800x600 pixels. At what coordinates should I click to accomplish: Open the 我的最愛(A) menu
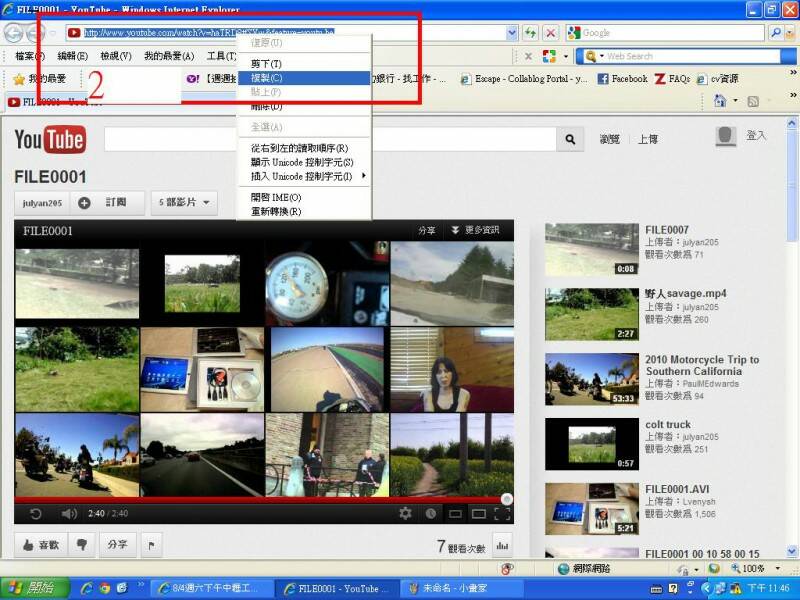pyautogui.click(x=169, y=56)
